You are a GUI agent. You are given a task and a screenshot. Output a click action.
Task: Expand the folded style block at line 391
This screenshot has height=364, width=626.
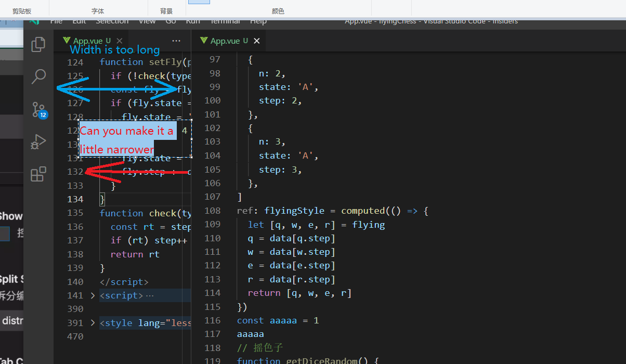pyautogui.click(x=92, y=322)
